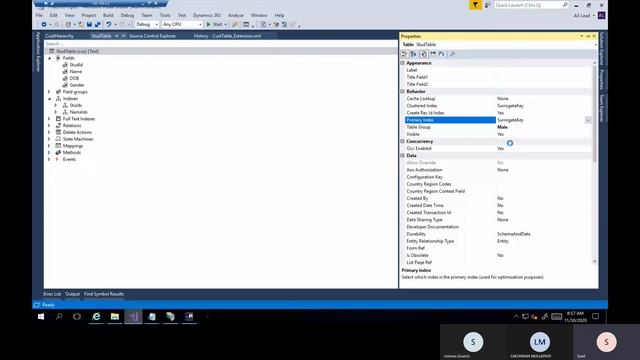Click the Relations node icon
640x360 pixels.
[58, 126]
